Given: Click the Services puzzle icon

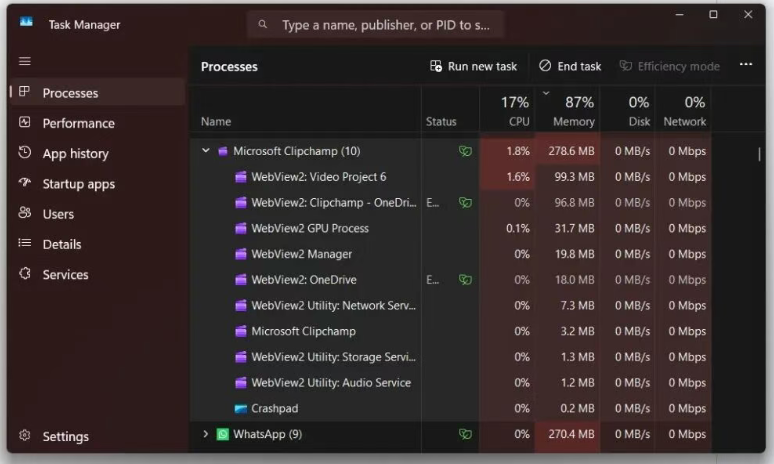Looking at the screenshot, I should pyautogui.click(x=25, y=273).
